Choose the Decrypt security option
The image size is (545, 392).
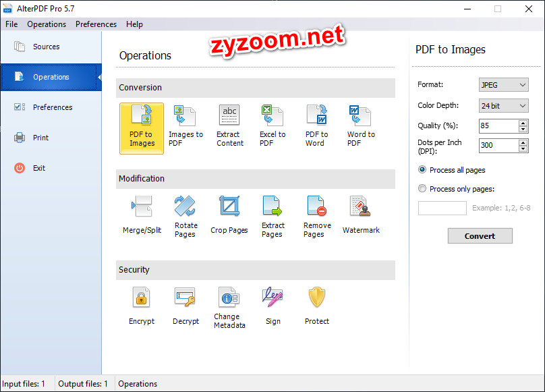(x=185, y=306)
